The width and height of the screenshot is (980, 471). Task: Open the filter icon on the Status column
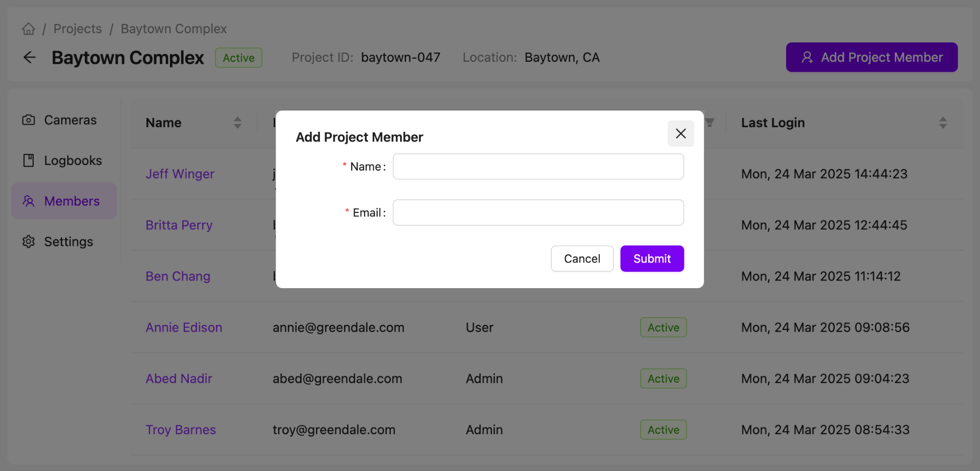click(709, 123)
